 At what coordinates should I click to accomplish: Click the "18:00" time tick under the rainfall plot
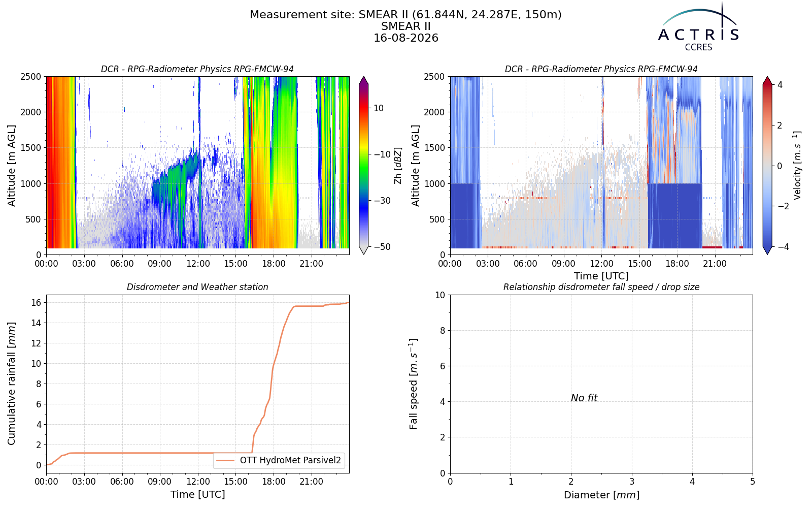[x=274, y=481]
